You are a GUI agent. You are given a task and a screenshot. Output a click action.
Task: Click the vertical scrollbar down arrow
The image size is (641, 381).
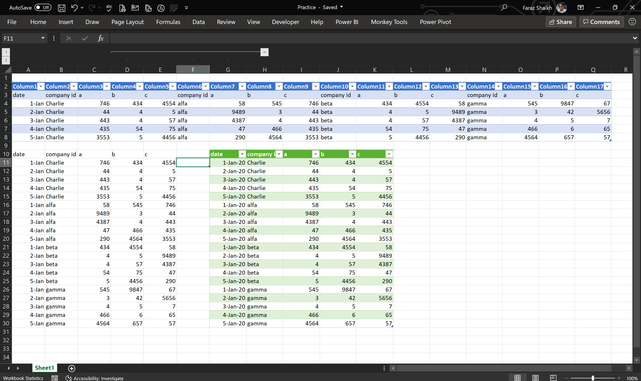[x=636, y=360]
